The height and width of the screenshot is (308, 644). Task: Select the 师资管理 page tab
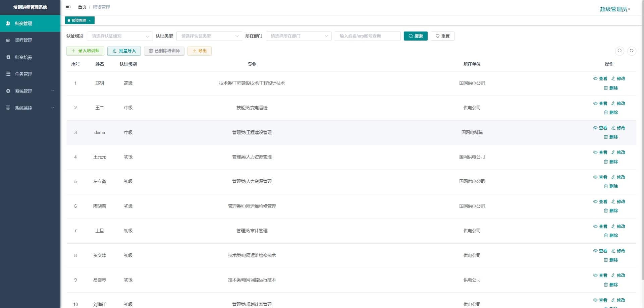point(79,20)
